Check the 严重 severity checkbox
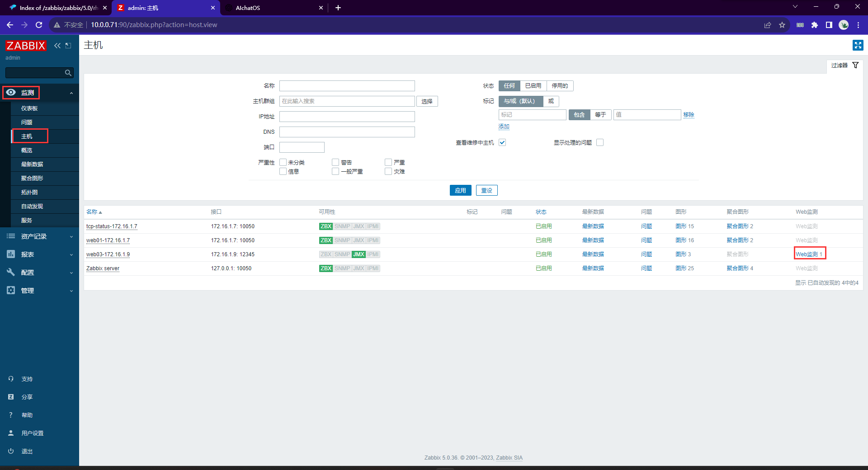 (x=388, y=162)
